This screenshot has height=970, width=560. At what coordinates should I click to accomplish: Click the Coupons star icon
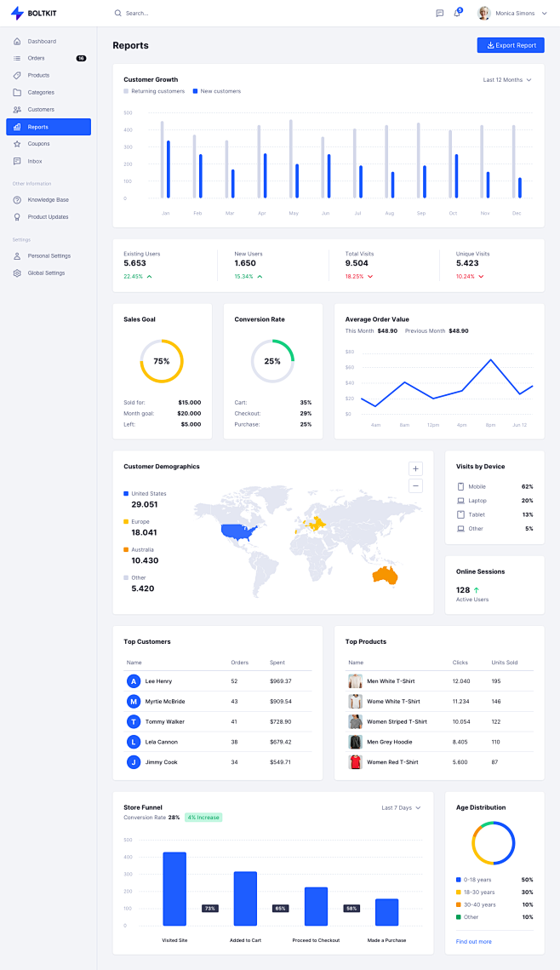tap(17, 144)
